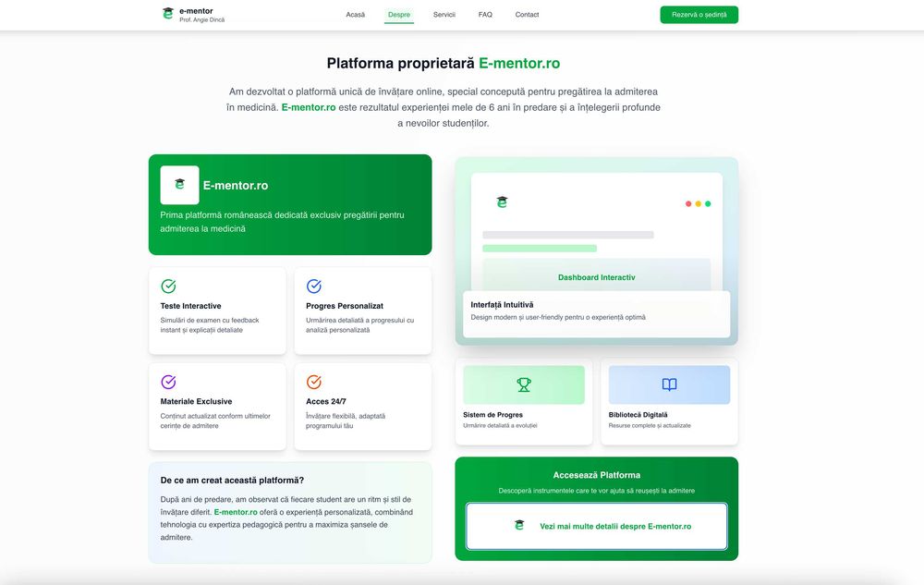Screen dimensions: 924x585
Task: Click the green check icon above Teste Interactive
Action: [168, 286]
